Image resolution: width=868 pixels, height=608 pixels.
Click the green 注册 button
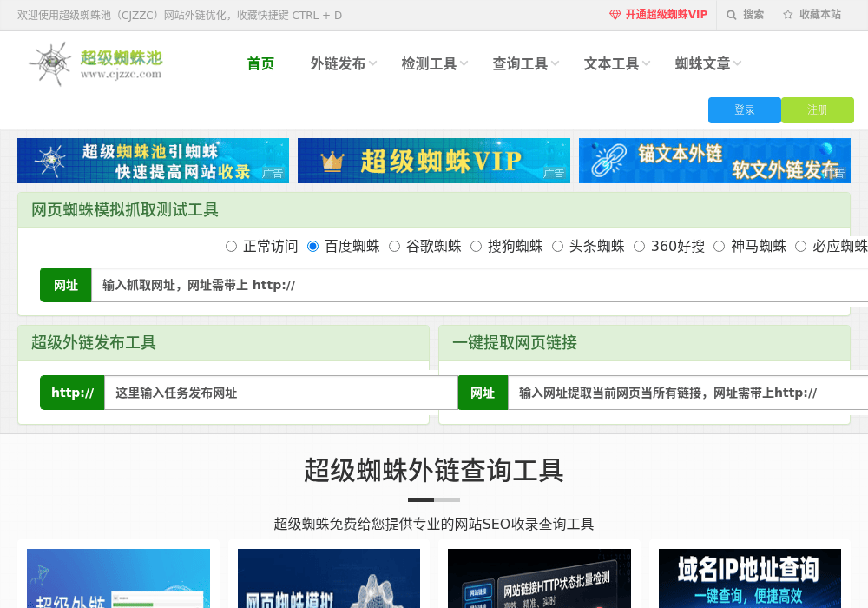point(817,110)
